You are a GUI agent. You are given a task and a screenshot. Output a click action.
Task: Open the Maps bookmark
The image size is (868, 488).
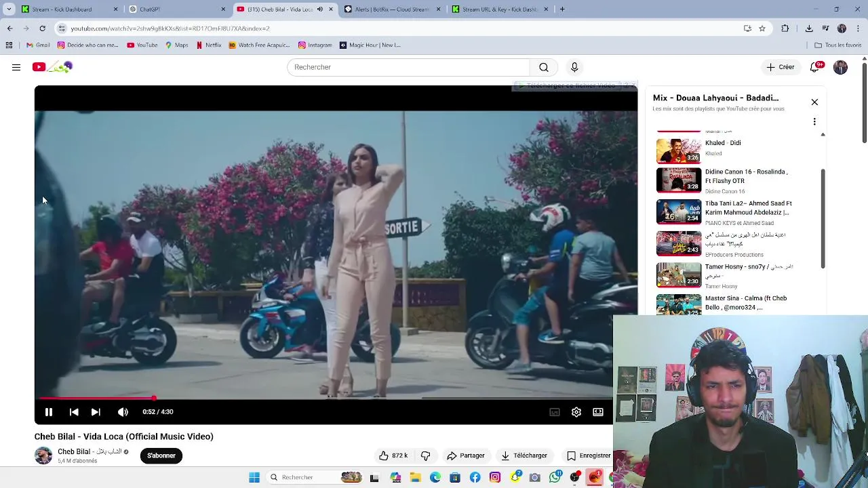coord(176,45)
